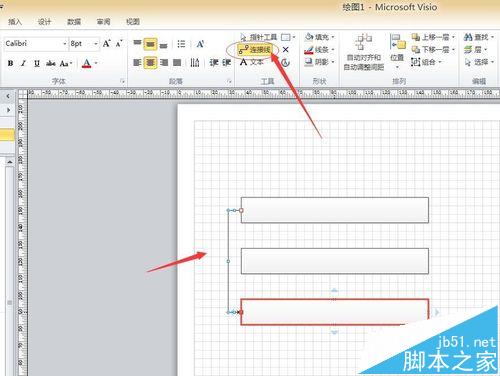The image size is (500, 376).
Task: Collapse the shapes pane with left chevron
Action: pos(8,96)
